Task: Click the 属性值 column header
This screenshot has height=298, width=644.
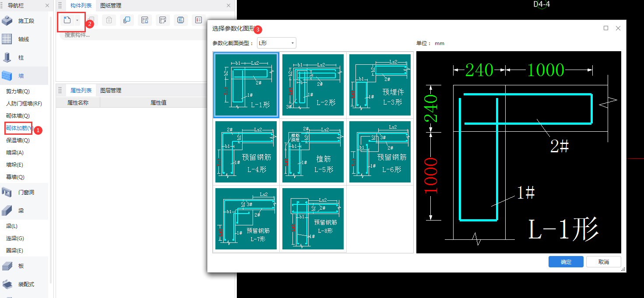Action: pos(158,102)
